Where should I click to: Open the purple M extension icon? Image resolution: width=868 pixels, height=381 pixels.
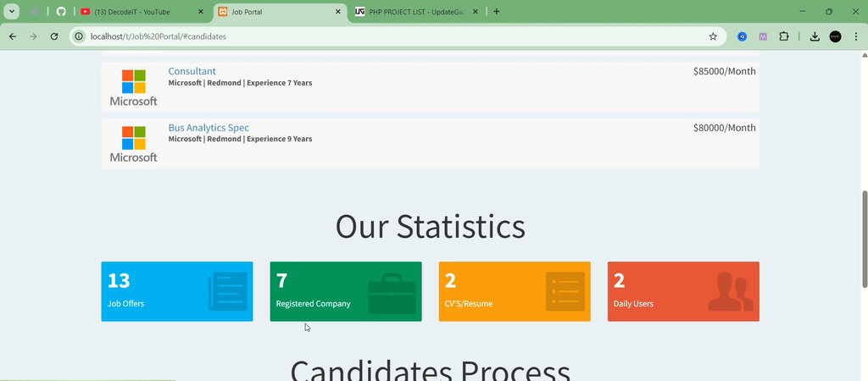tap(763, 36)
